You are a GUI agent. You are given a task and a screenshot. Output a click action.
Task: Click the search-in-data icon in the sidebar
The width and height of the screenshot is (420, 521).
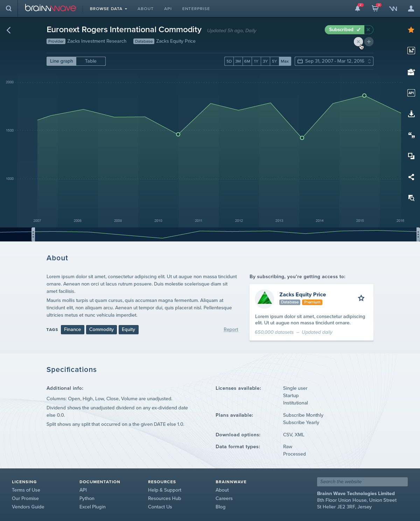point(411,198)
